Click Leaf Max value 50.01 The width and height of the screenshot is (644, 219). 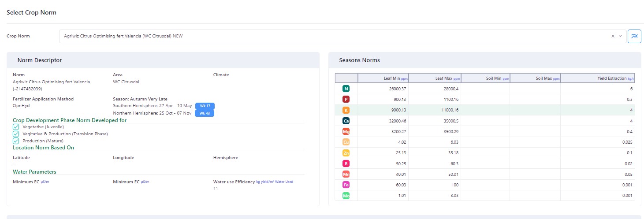[453, 174]
